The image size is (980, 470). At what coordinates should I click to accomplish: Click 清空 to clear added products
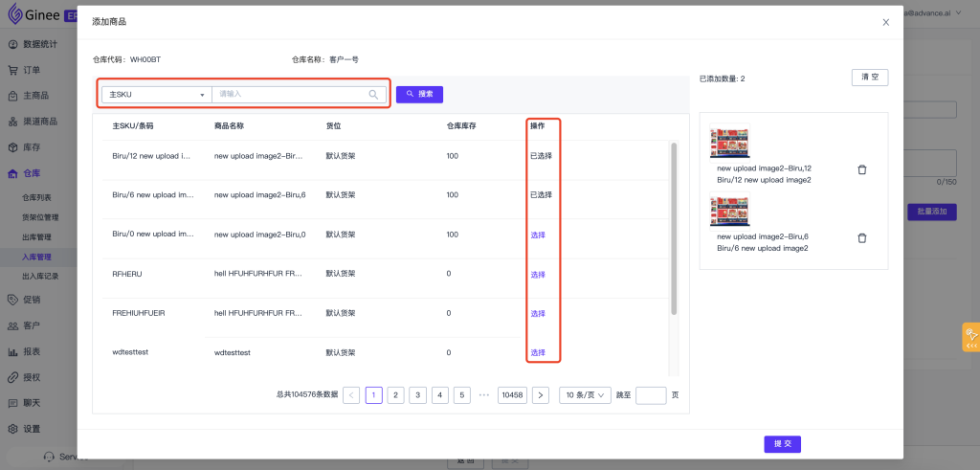(x=869, y=78)
